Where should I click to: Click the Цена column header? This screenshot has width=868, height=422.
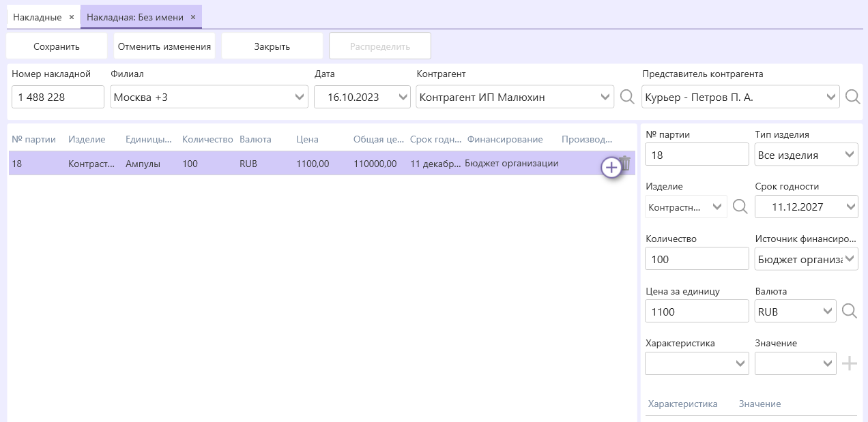coord(307,139)
